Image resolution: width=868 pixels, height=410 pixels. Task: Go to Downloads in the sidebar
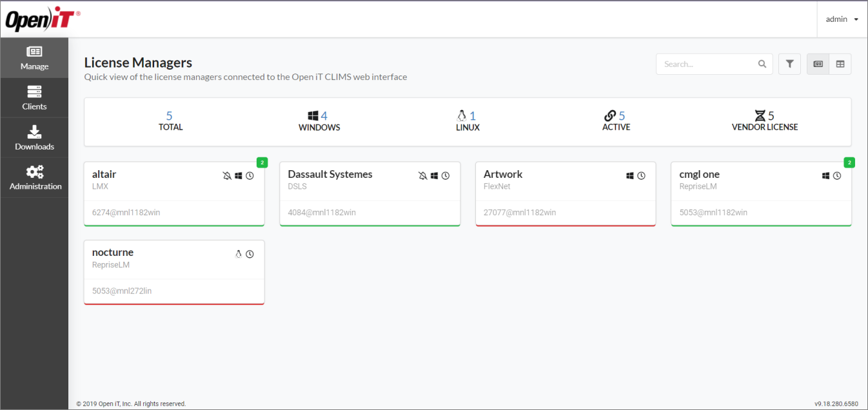[34, 138]
